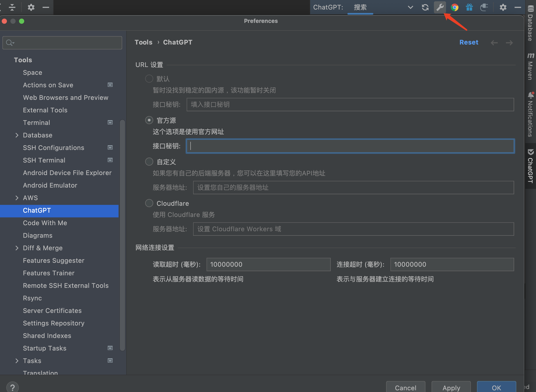
Task: Select Rsync in settings tree
Action: (x=32, y=298)
